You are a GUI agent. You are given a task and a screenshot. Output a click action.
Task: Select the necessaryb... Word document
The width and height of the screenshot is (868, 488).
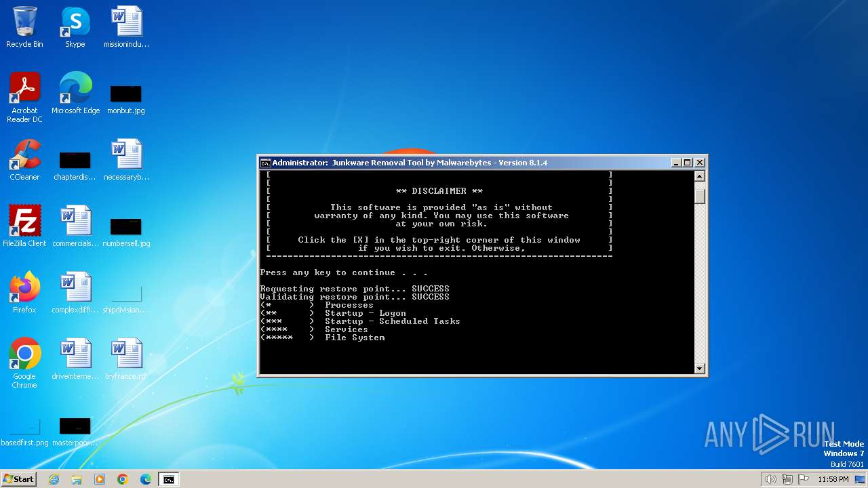coord(126,161)
